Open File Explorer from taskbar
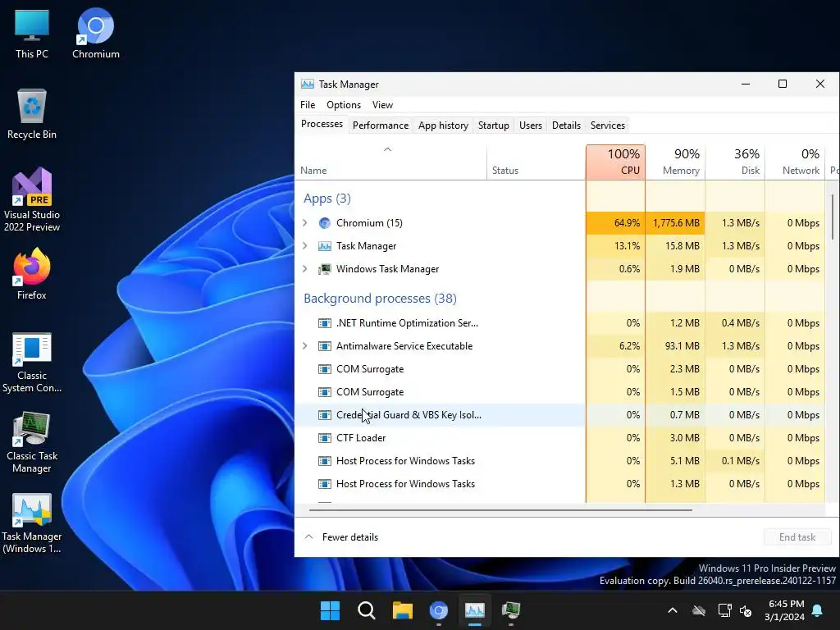This screenshot has width=840, height=630. click(x=402, y=610)
